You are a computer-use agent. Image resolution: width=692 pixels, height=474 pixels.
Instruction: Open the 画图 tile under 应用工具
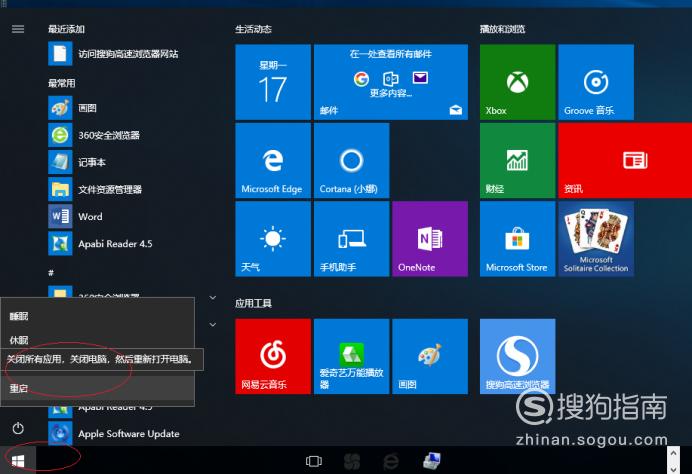click(430, 356)
